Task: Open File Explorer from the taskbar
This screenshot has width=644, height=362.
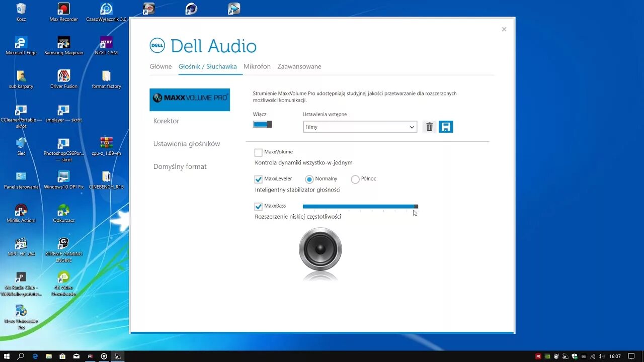Action: point(49,356)
